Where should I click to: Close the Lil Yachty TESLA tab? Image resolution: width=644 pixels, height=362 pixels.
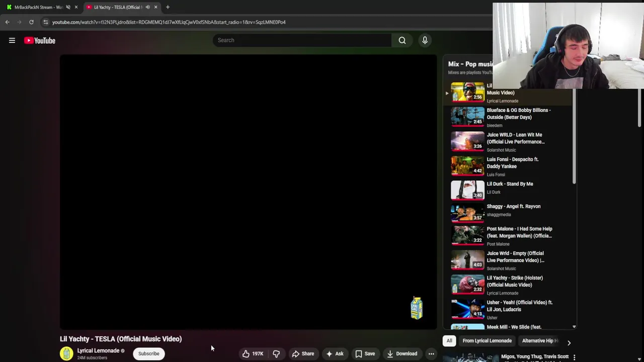point(155,7)
